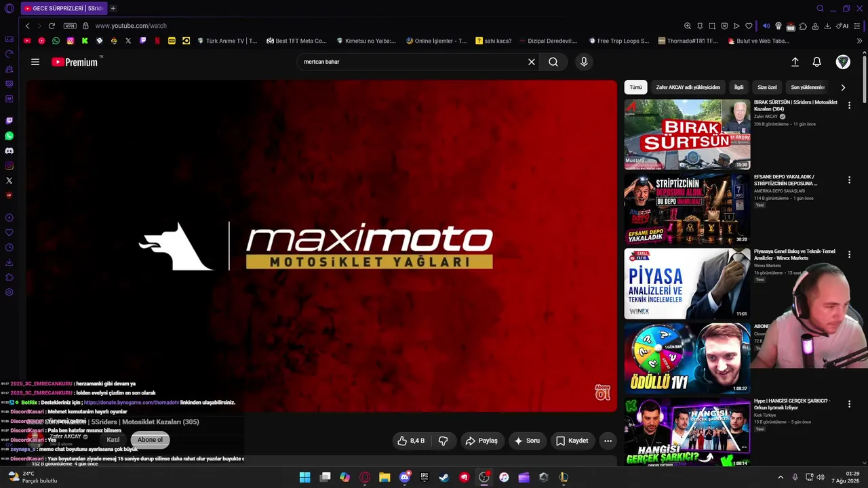Screen dimensions: 868x488
Task: Share the video with Paylaş
Action: (481, 441)
